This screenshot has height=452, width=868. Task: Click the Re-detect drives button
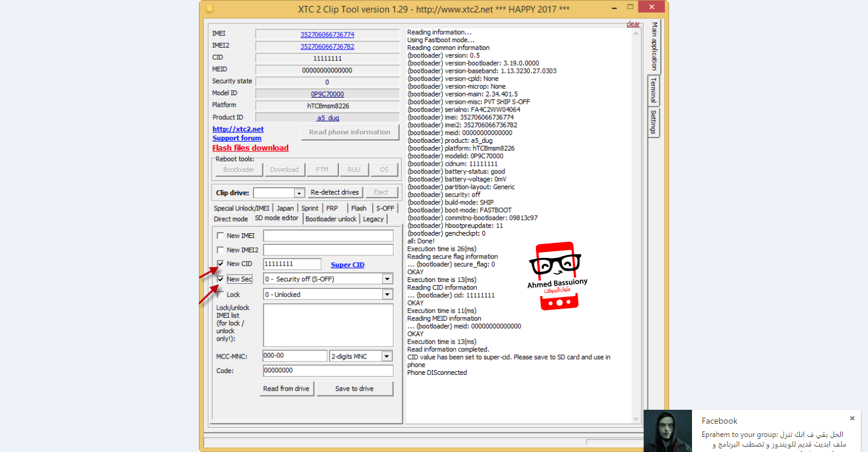335,192
